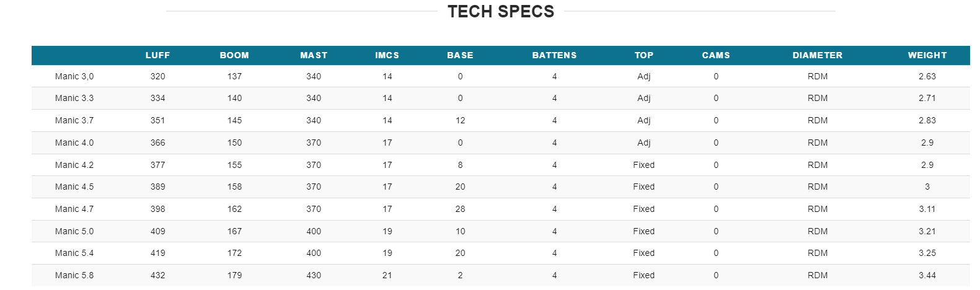Screen dimensions: 980x290
Task: Click base value 28 for Manic 4.7
Action: tap(460, 209)
